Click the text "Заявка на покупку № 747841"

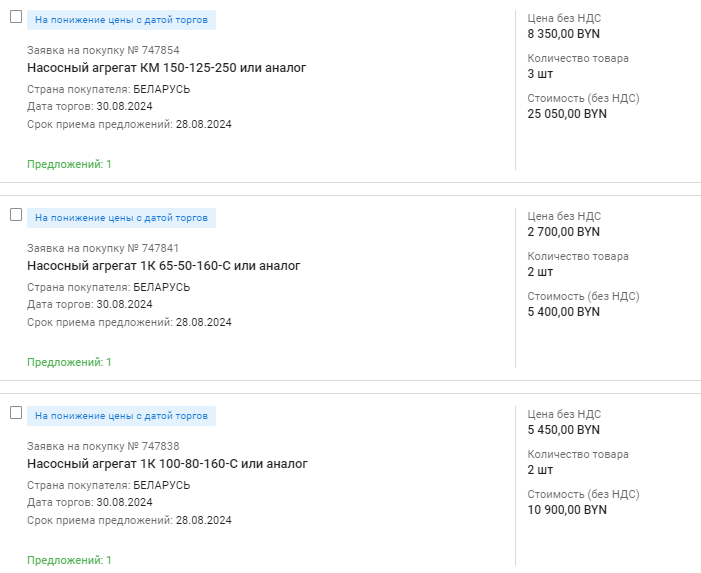click(x=103, y=248)
